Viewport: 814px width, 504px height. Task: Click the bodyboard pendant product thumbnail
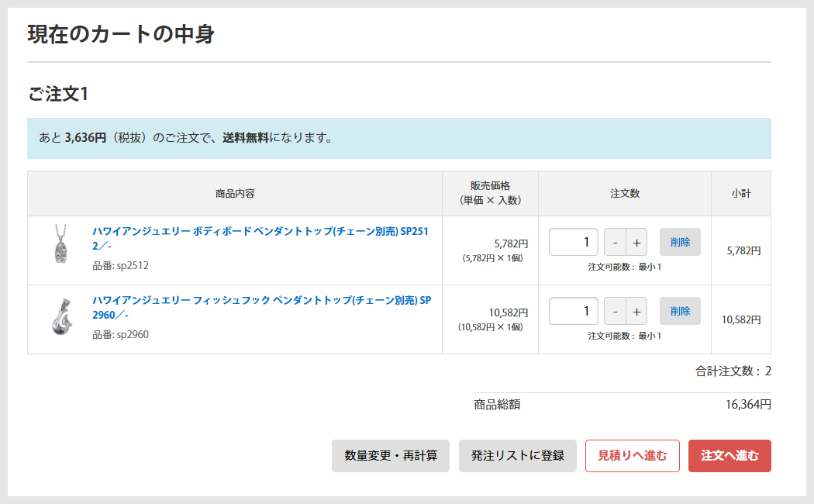(60, 244)
